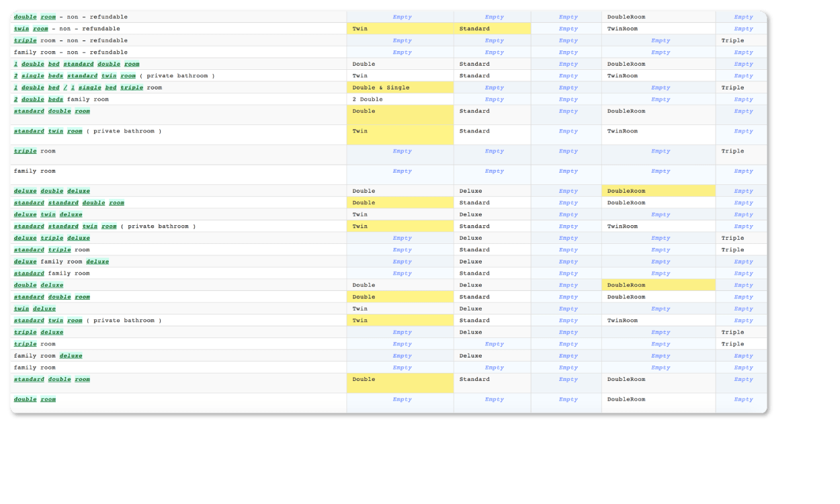840x504 pixels.
Task: Click "Standard" cell in standard triple room row
Action: (x=492, y=250)
